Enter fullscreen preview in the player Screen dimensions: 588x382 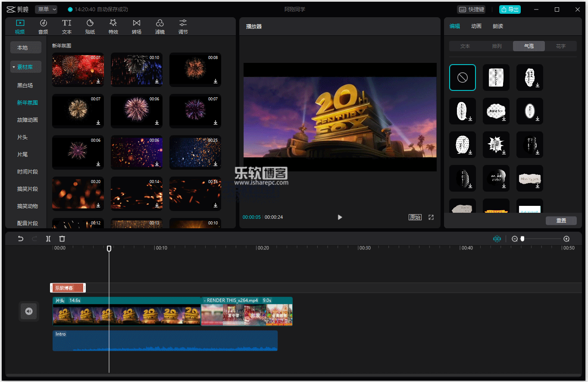click(x=431, y=217)
